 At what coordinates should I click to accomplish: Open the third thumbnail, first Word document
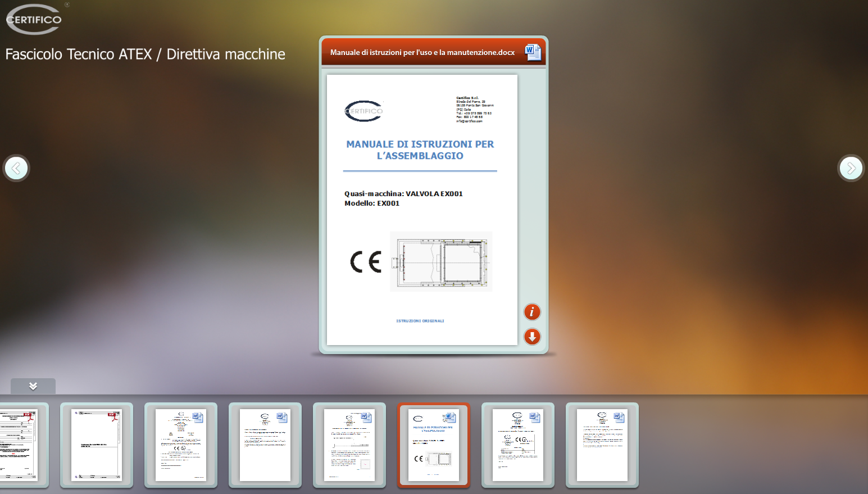point(181,445)
